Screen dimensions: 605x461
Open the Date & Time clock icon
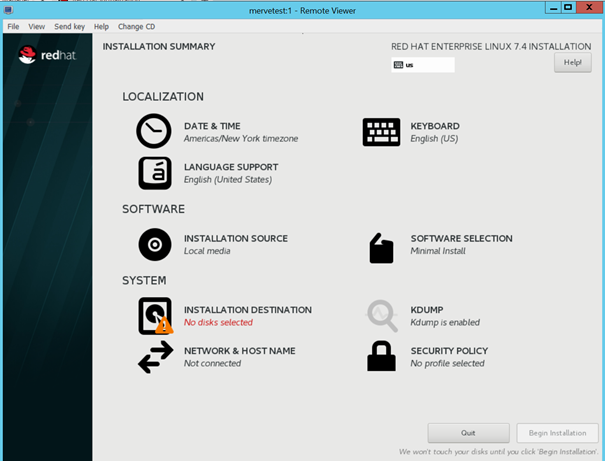coord(154,131)
